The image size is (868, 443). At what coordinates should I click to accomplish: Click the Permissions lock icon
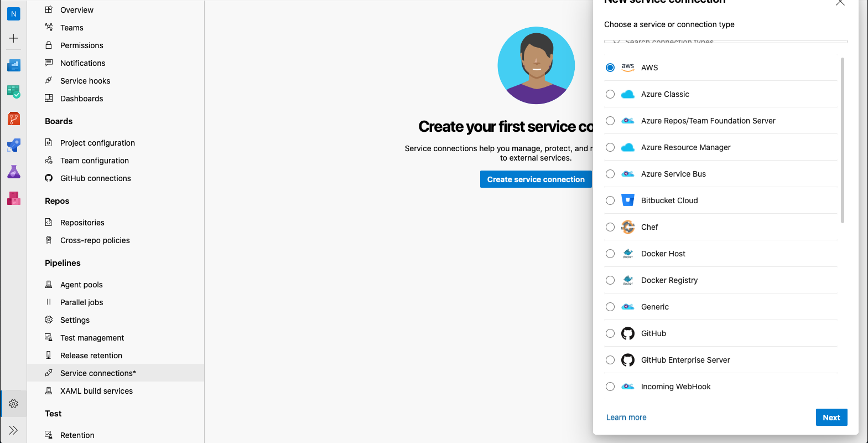pos(49,45)
